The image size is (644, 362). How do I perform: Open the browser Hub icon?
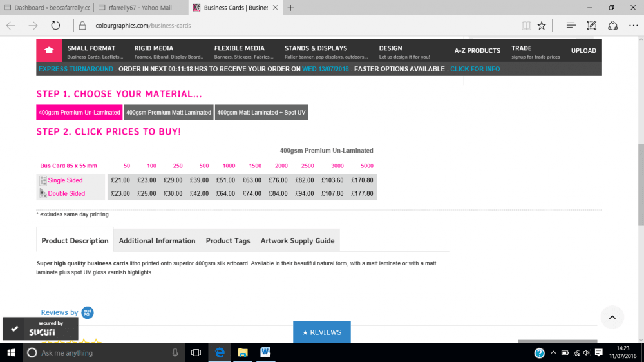tap(571, 26)
